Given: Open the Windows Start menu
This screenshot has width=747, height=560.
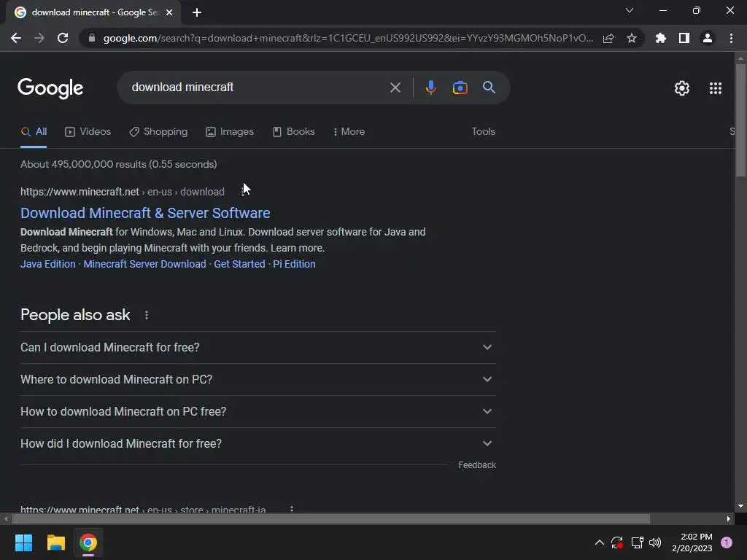Looking at the screenshot, I should tap(23, 542).
